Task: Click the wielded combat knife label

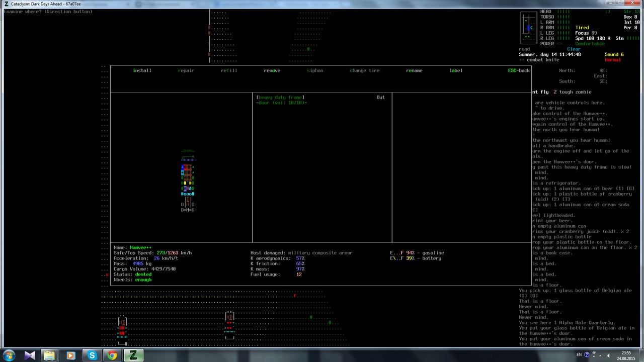Action: 543,60
